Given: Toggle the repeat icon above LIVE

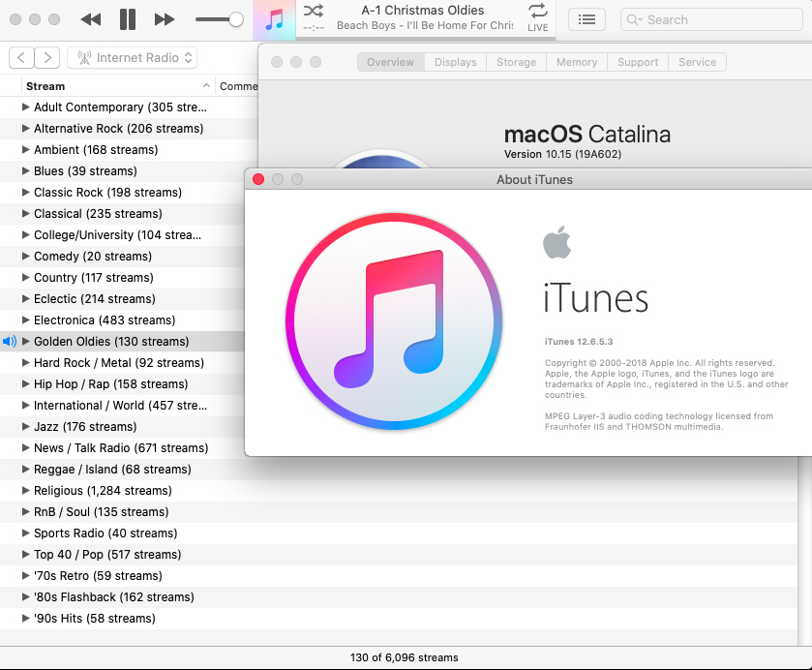Looking at the screenshot, I should tap(537, 11).
